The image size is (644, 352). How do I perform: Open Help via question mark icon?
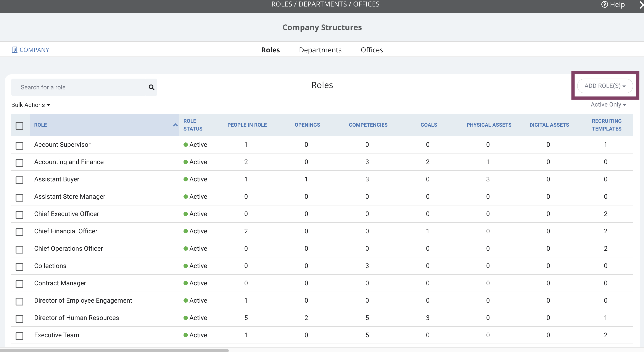[604, 5]
